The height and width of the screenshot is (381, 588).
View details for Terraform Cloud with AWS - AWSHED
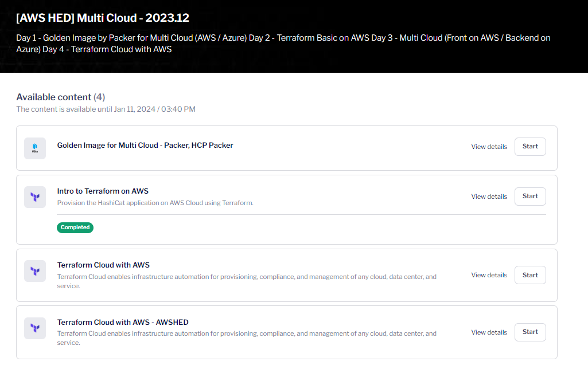click(489, 332)
